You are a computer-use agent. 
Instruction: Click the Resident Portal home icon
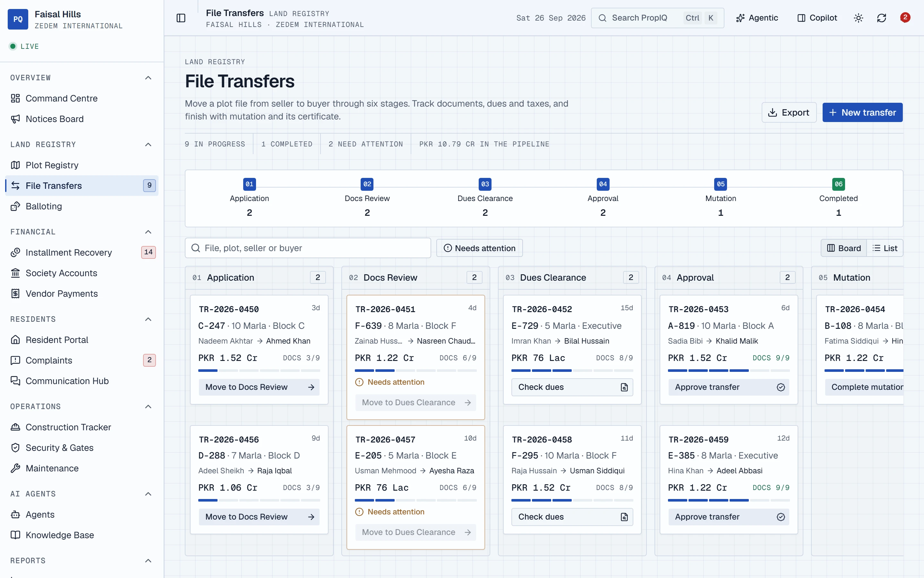pos(15,340)
